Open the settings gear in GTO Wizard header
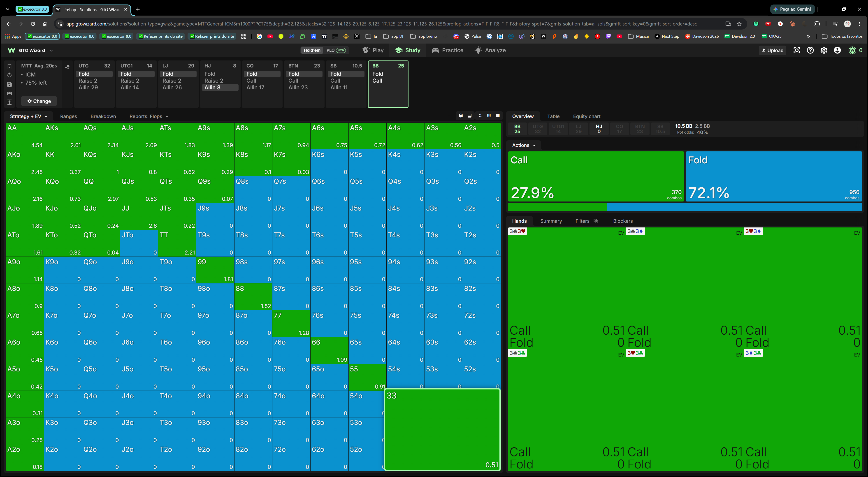The image size is (868, 477). pyautogui.click(x=824, y=50)
